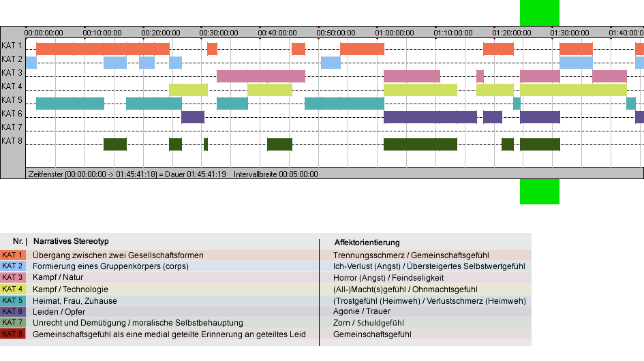The height and width of the screenshot is (361, 644).
Task: Click '(All-)Macht(s)gefühl / Ohnmachtsgefühl' text
Action: click(x=405, y=289)
